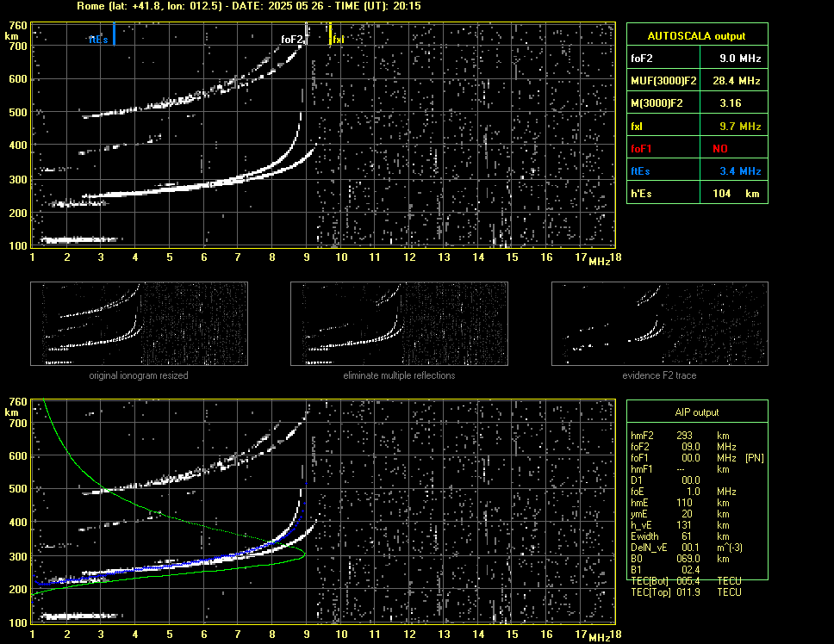Click the foF2 marker label on top ionogram
Screen dimensions: 834x644
tap(292, 40)
